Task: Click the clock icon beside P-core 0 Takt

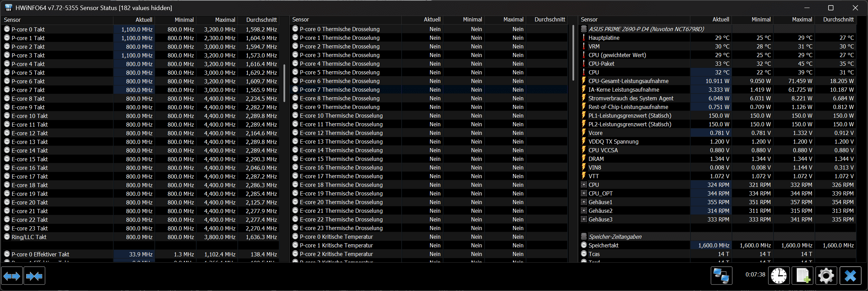Action: coord(7,29)
